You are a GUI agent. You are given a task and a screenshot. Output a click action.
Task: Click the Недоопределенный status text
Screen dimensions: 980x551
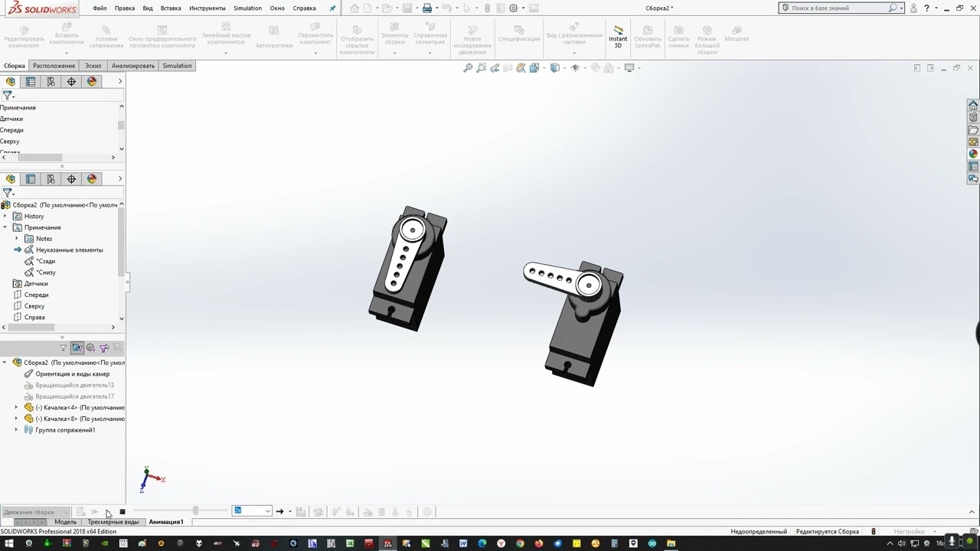pyautogui.click(x=759, y=532)
